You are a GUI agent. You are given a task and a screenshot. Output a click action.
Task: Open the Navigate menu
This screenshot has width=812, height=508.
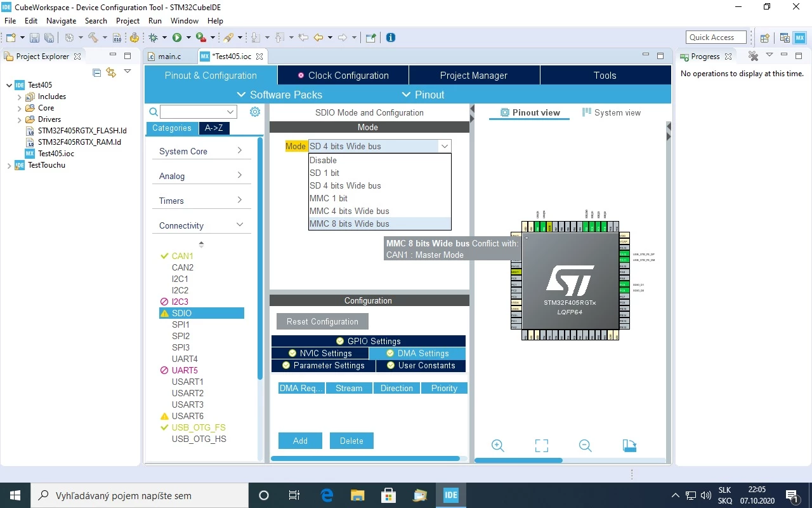pyautogui.click(x=61, y=20)
